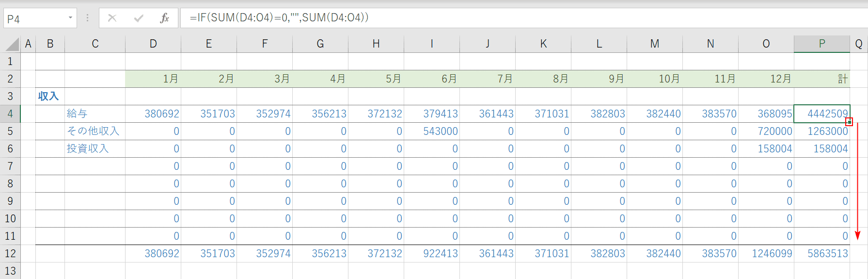This screenshot has height=279, width=868.
Task: Click the formula bar options dots
Action: pyautogui.click(x=87, y=18)
